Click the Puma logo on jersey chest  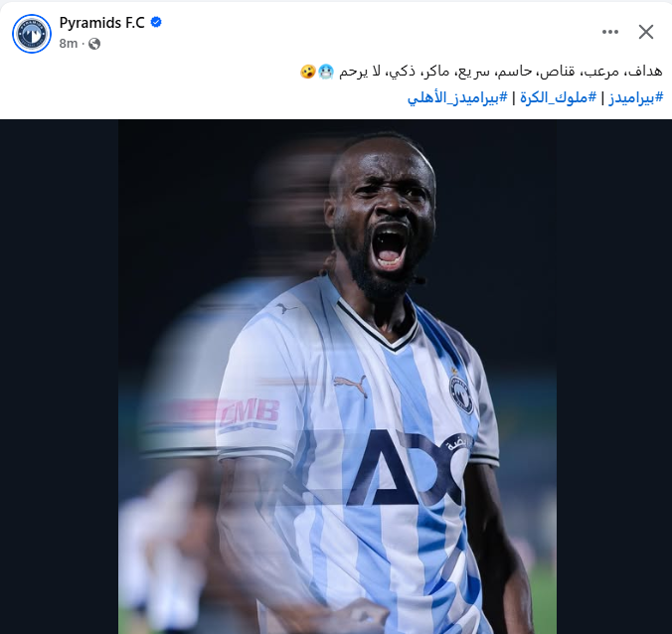pos(350,385)
